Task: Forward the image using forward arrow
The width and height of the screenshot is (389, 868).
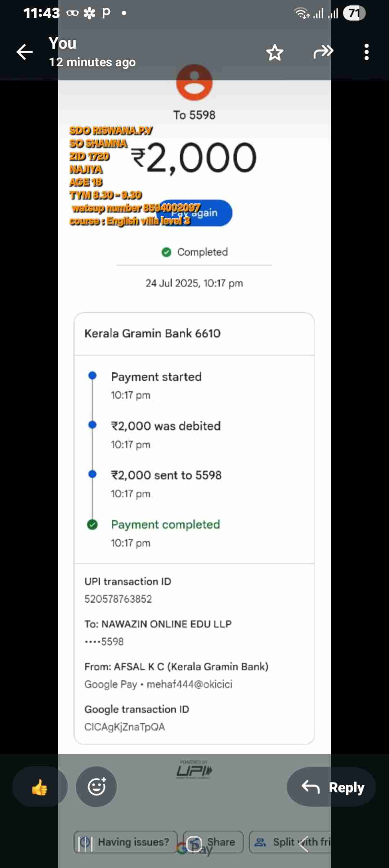Action: pos(323,52)
